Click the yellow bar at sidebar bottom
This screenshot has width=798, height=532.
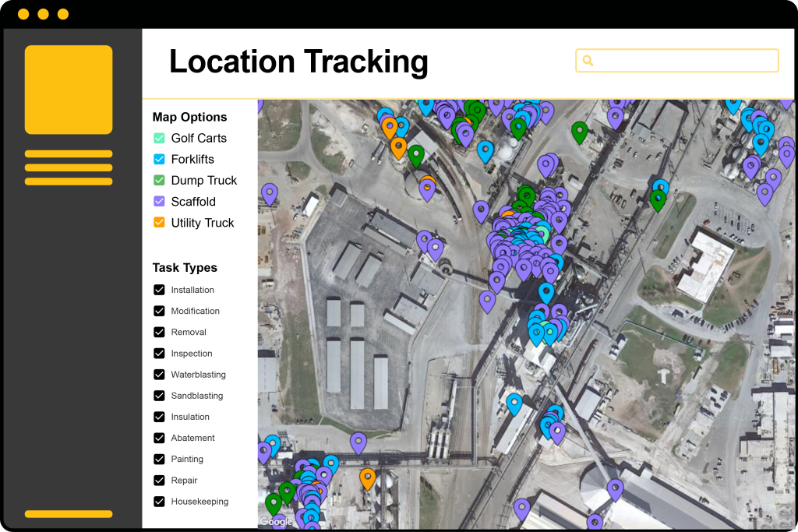[x=68, y=514]
